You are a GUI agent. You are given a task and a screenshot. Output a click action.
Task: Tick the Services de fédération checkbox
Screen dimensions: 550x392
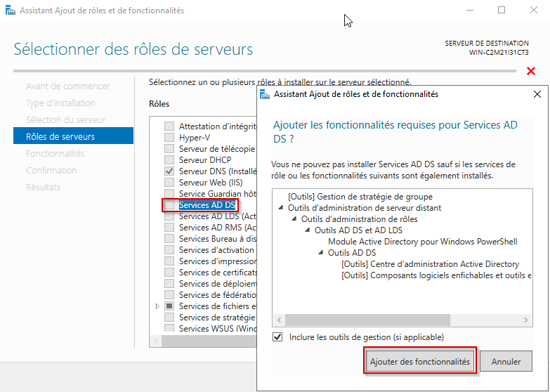coord(169,295)
